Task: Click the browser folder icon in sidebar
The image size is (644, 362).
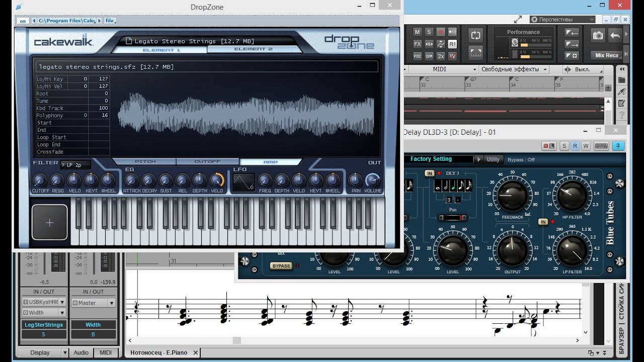Action: 622,80
